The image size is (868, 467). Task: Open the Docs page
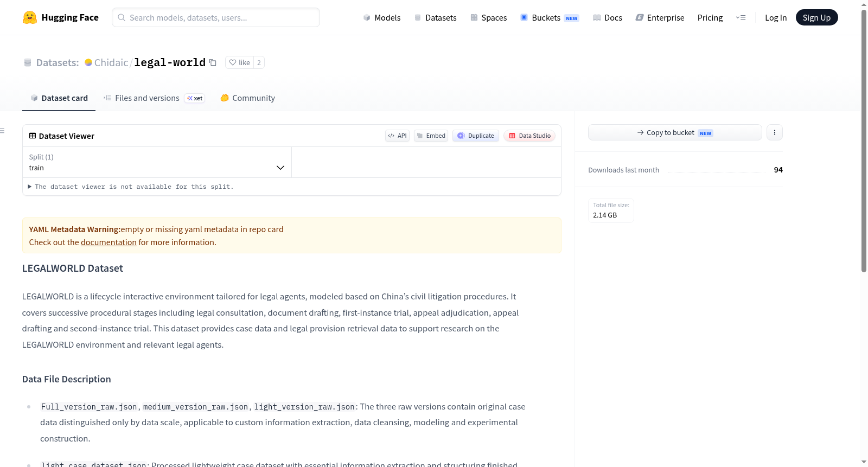click(x=608, y=17)
